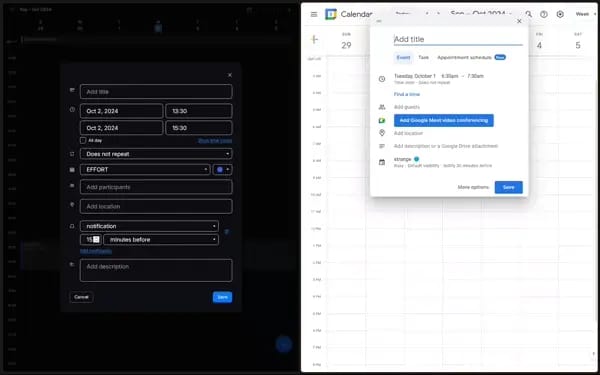Click the Today button in Google Calendar
This screenshot has height=375, width=600.
coord(402,14)
